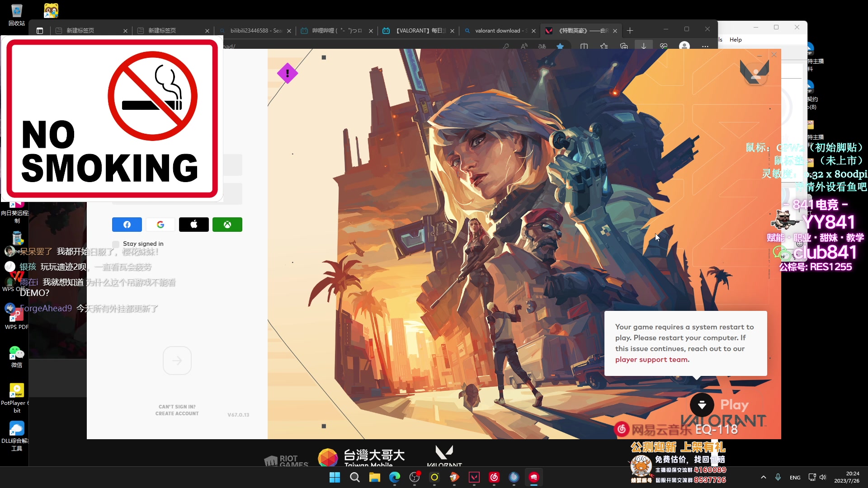
Task: Sign in with Apple button
Action: tap(194, 225)
